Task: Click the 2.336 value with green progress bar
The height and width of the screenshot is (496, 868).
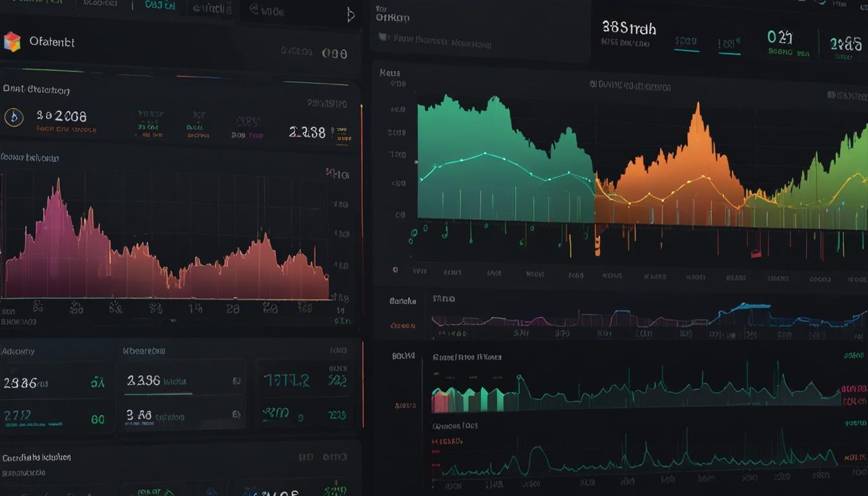Action: click(x=143, y=381)
